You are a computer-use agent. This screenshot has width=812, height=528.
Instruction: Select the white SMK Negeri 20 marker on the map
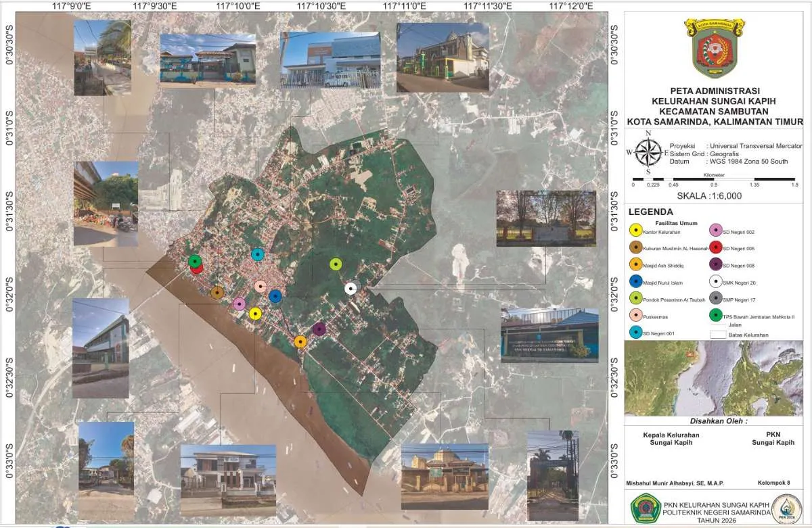pyautogui.click(x=350, y=289)
